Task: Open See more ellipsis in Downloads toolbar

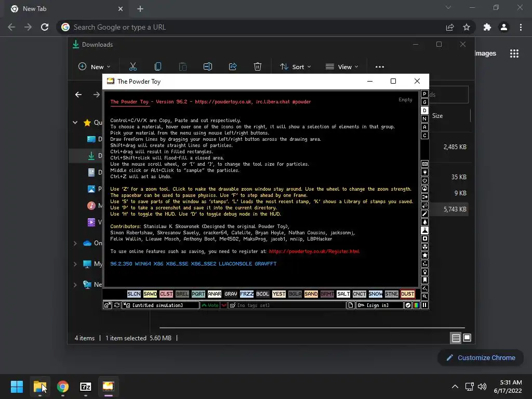Action: [x=380, y=67]
